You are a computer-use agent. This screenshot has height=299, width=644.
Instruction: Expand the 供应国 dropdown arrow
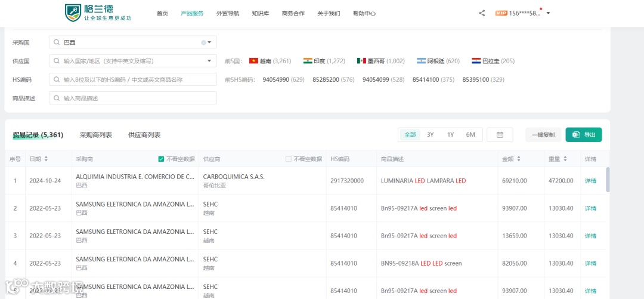pyautogui.click(x=209, y=61)
